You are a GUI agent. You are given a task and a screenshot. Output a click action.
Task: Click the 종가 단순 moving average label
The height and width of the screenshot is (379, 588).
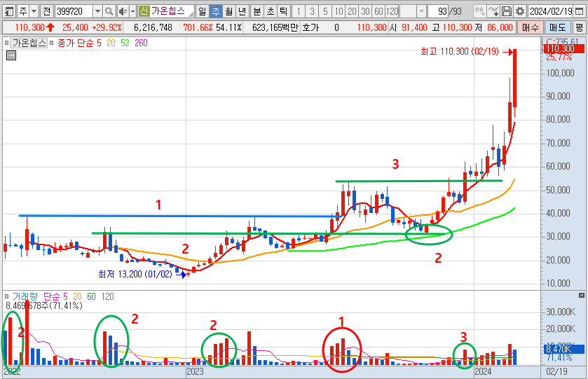pos(75,43)
